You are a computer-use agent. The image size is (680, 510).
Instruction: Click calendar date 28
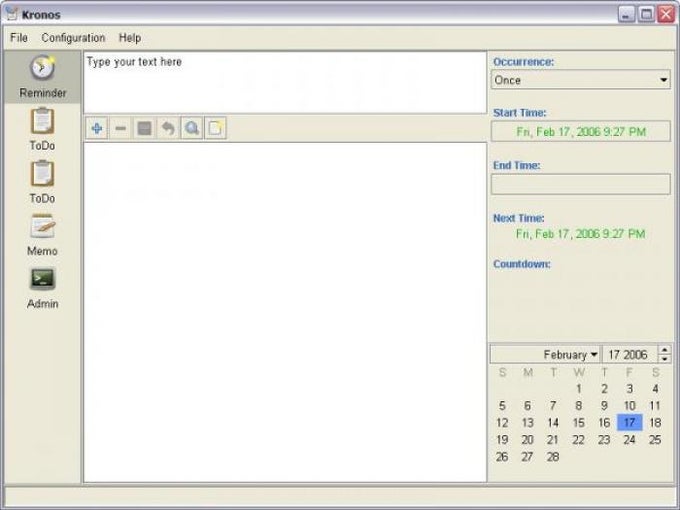pos(553,456)
